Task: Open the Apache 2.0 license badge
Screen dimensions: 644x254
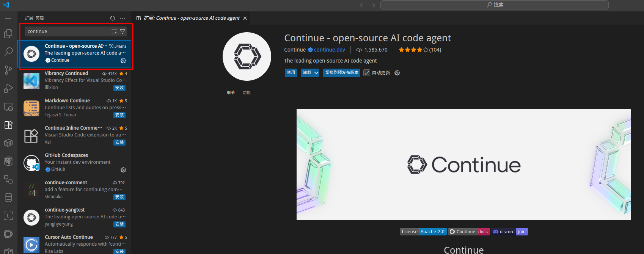Action: pyautogui.click(x=423, y=232)
